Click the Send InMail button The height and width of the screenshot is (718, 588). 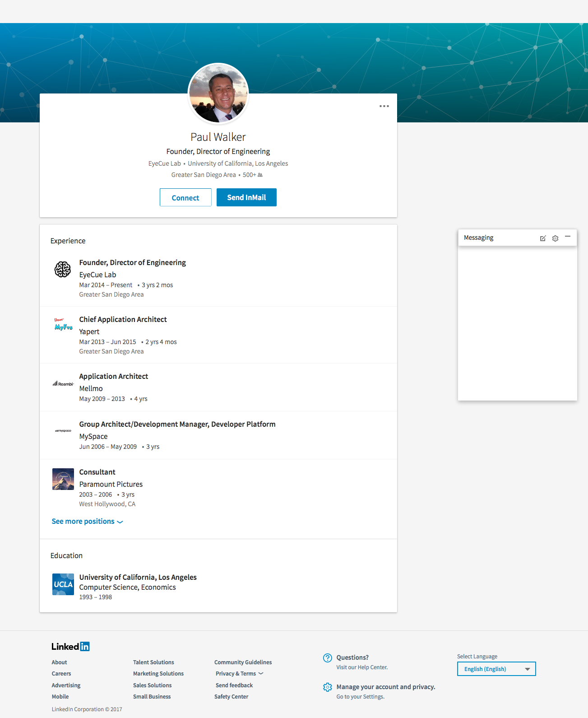coord(246,197)
